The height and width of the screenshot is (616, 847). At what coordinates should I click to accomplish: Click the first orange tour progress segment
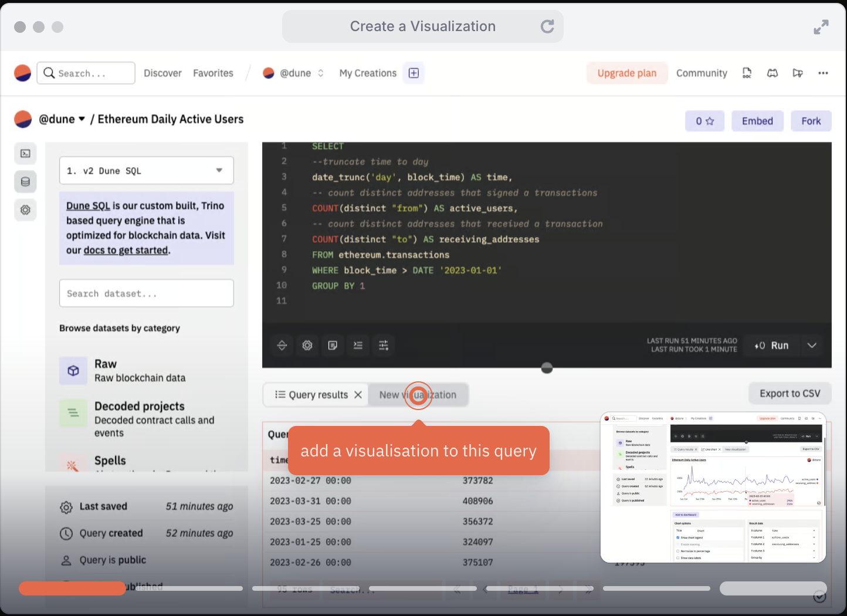[72, 588]
